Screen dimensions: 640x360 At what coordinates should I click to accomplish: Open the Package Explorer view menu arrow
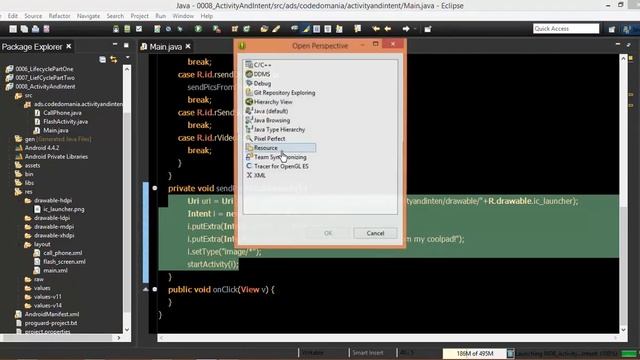click(127, 58)
